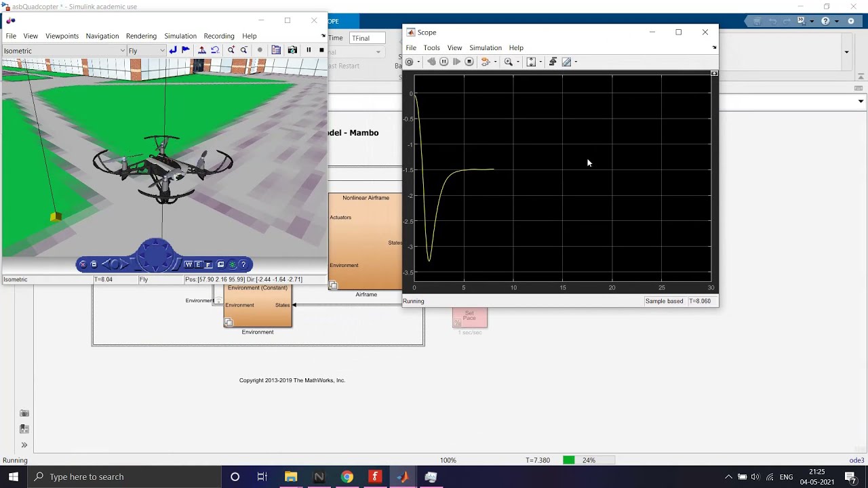This screenshot has width=868, height=488.
Task: Expand Scope measurements options arrow
Action: tap(576, 62)
